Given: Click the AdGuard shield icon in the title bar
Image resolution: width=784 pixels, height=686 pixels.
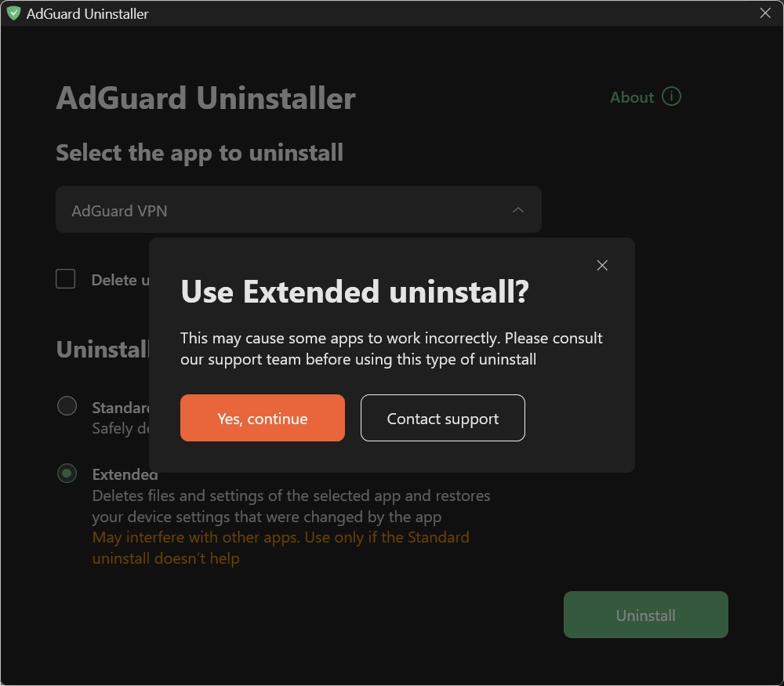Looking at the screenshot, I should coord(13,13).
